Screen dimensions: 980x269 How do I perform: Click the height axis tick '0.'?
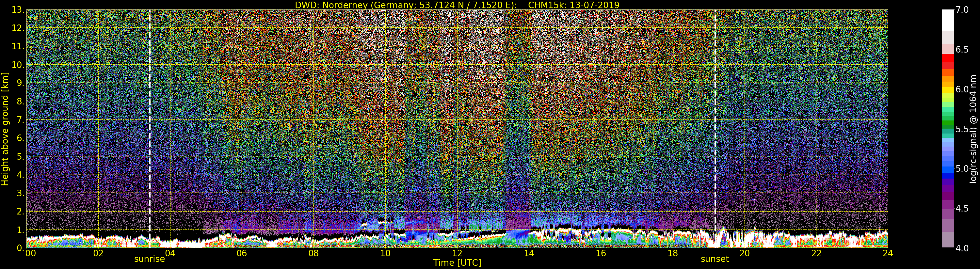pos(21,248)
